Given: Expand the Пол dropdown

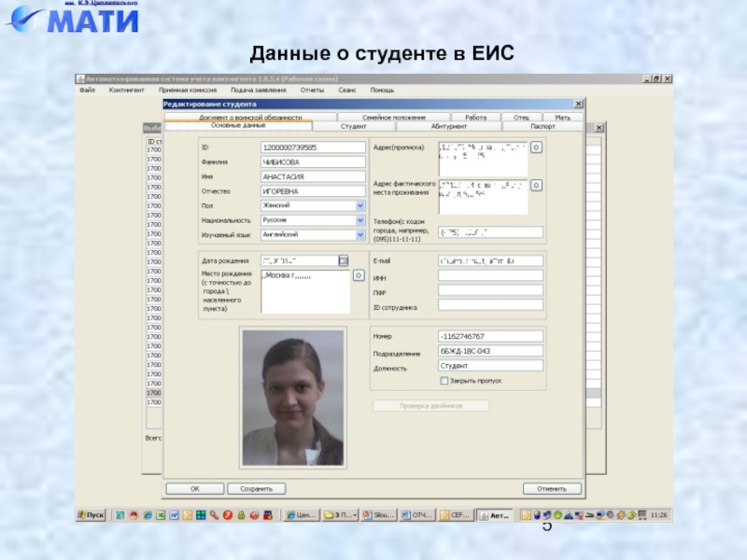Looking at the screenshot, I should click(x=360, y=205).
